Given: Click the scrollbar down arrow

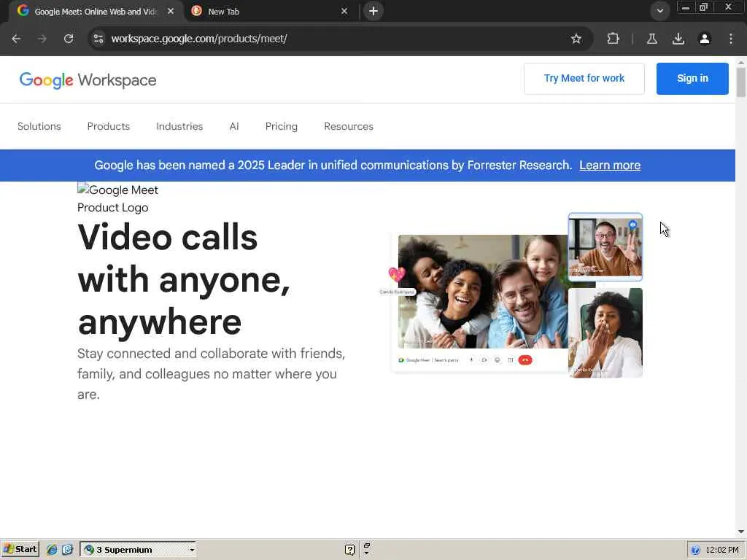Looking at the screenshot, I should 741,532.
